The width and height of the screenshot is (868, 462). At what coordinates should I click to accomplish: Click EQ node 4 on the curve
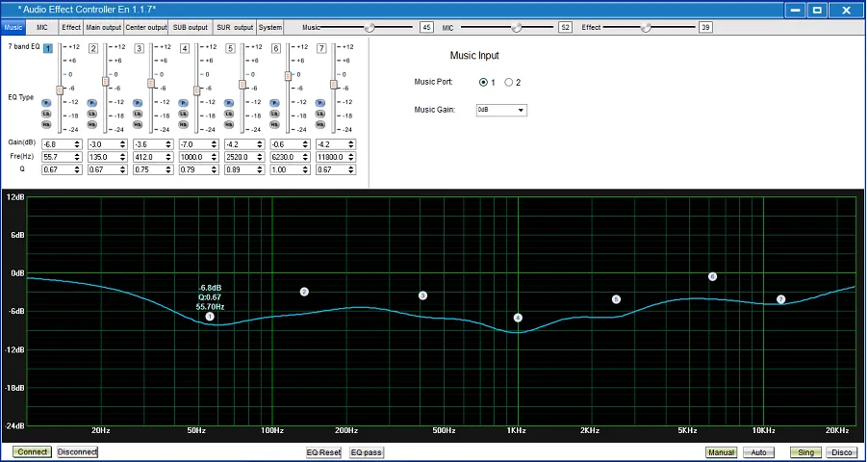point(518,318)
